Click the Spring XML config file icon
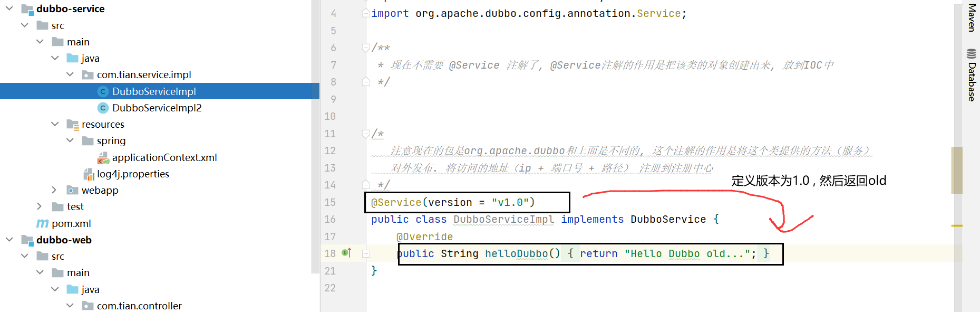The width and height of the screenshot is (980, 312). pyautogui.click(x=103, y=158)
